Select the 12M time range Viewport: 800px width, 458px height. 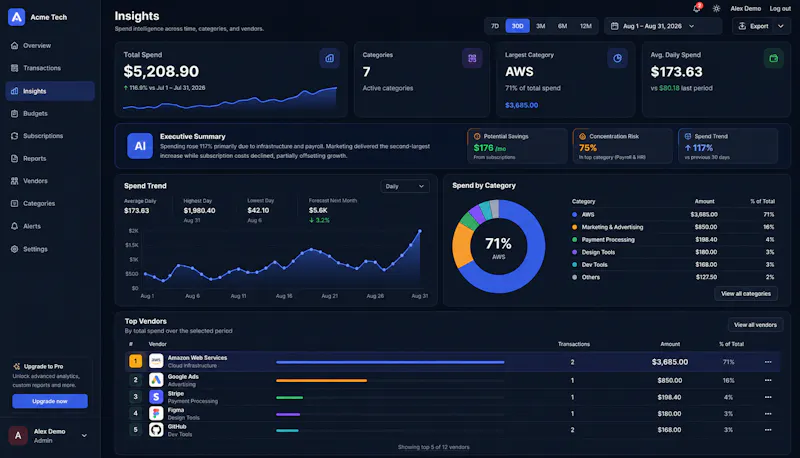[x=586, y=26]
